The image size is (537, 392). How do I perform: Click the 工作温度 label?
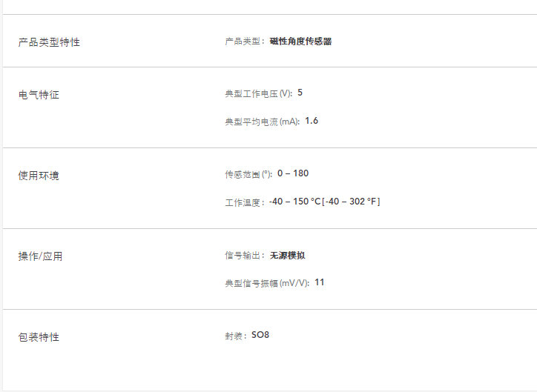coord(244,202)
